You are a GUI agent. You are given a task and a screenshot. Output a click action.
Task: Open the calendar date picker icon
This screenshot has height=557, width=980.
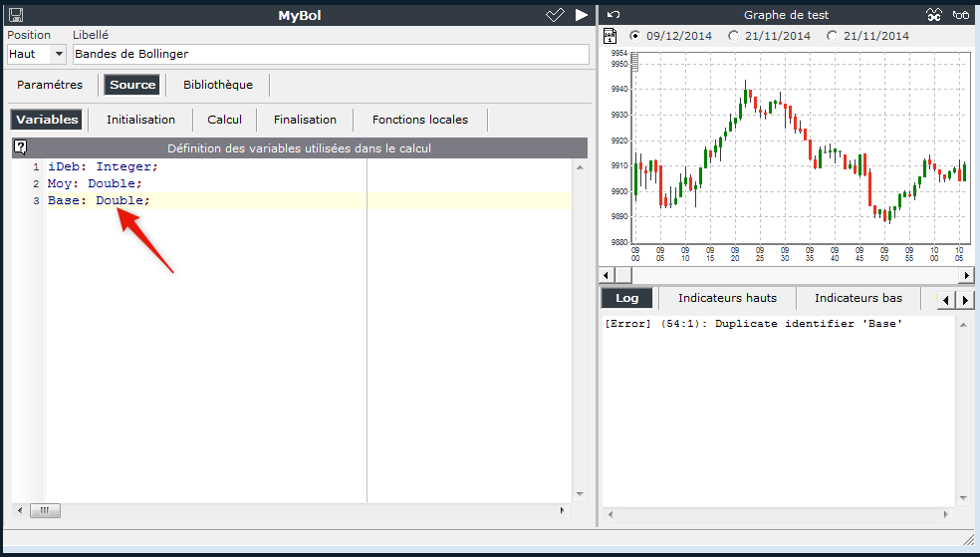[610, 36]
